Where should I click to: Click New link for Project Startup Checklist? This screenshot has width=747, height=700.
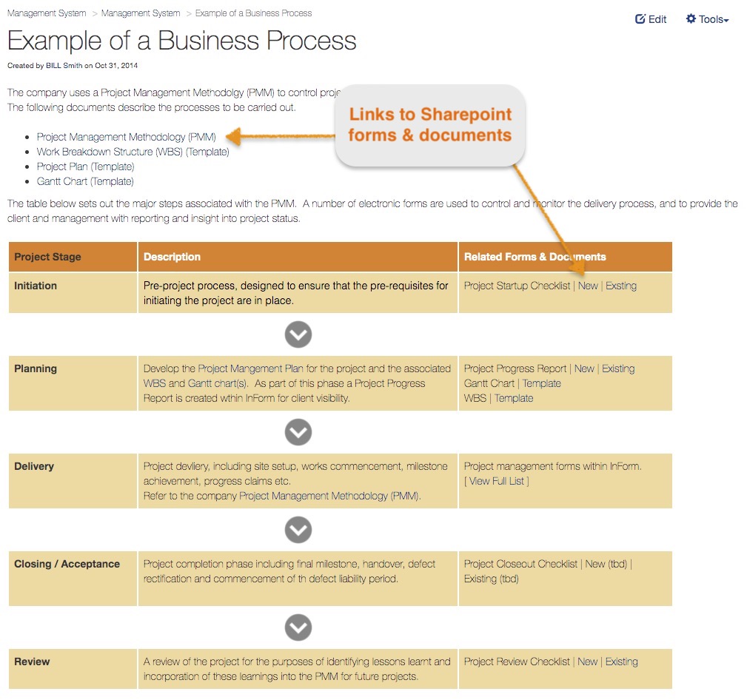(x=588, y=286)
